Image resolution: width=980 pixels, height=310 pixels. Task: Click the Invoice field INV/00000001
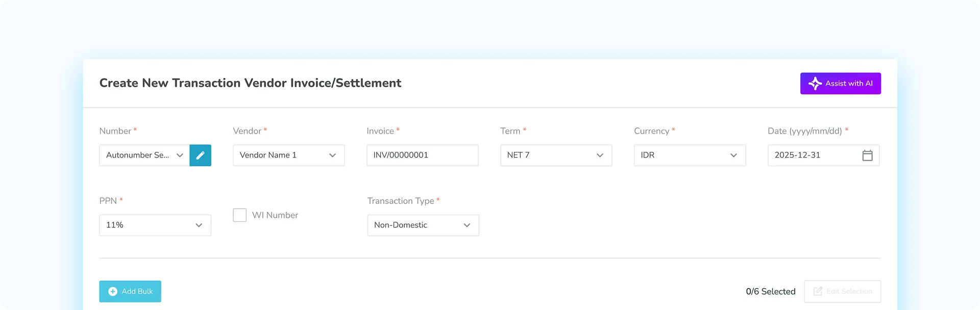click(x=423, y=155)
